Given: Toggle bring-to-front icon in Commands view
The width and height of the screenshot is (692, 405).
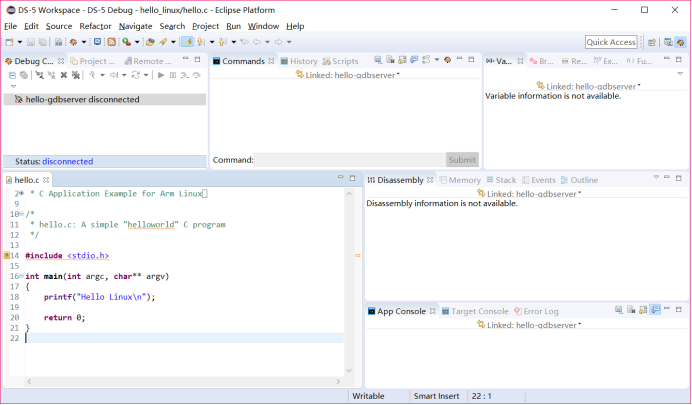Looking at the screenshot, I should [414, 60].
